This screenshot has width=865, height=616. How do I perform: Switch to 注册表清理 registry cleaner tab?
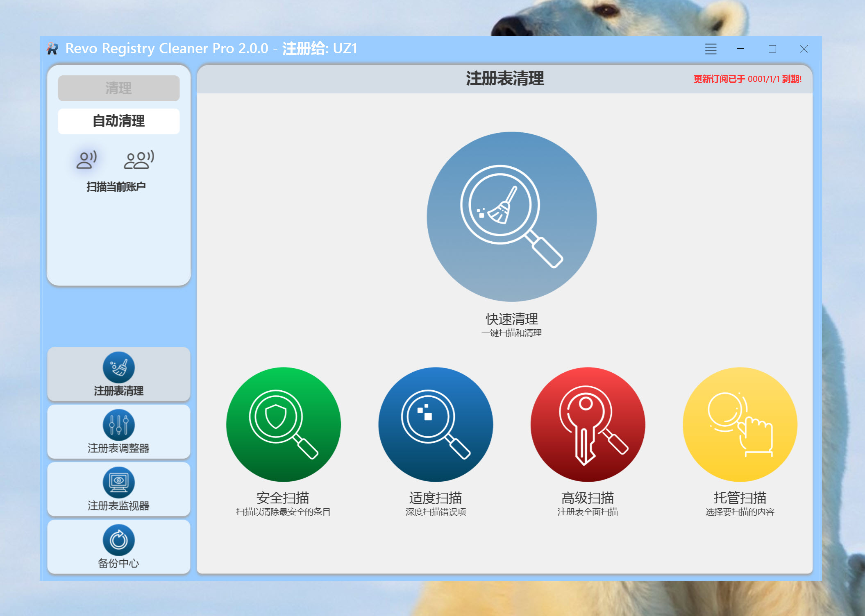(118, 374)
